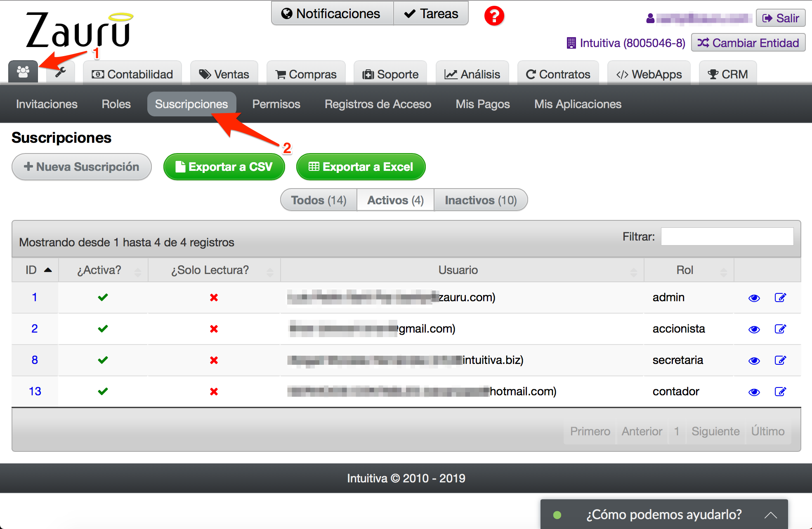Screen dimensions: 812x529
Task: Open Tareas panel
Action: (x=431, y=14)
